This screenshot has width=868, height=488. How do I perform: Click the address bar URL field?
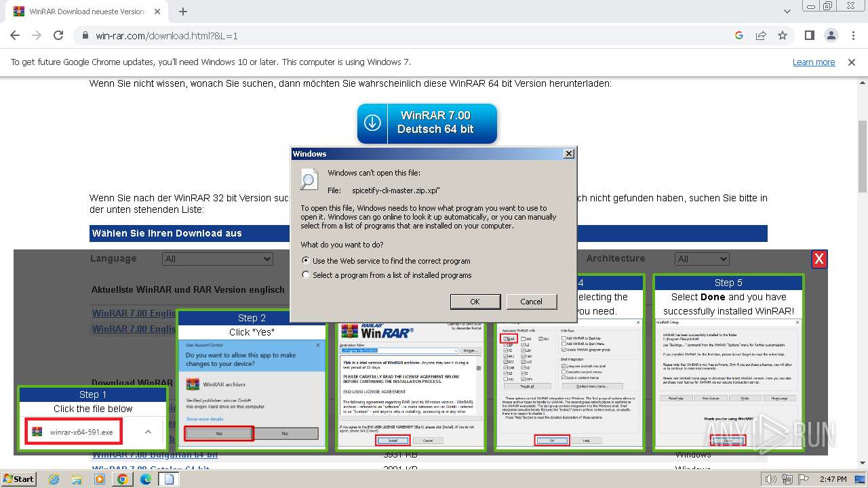tap(407, 35)
